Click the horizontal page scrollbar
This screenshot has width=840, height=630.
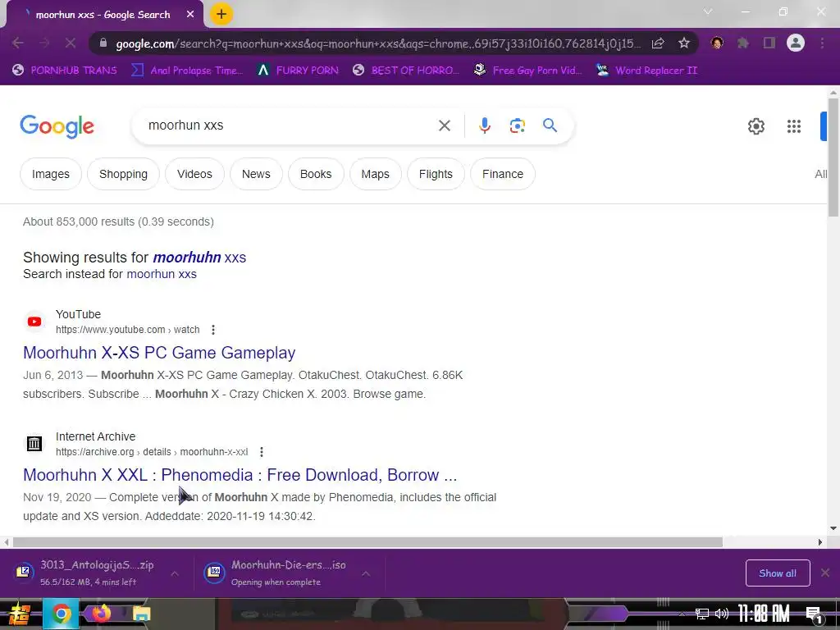367,542
